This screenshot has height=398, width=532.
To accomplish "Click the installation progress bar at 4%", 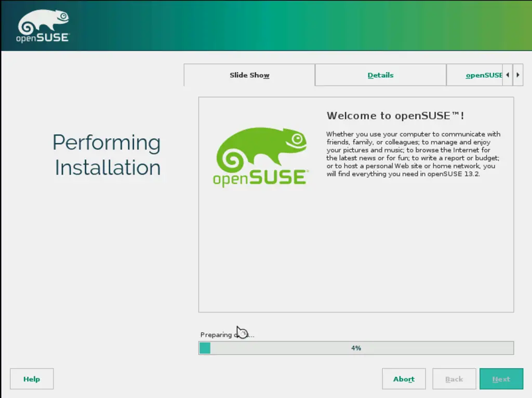I will point(356,348).
